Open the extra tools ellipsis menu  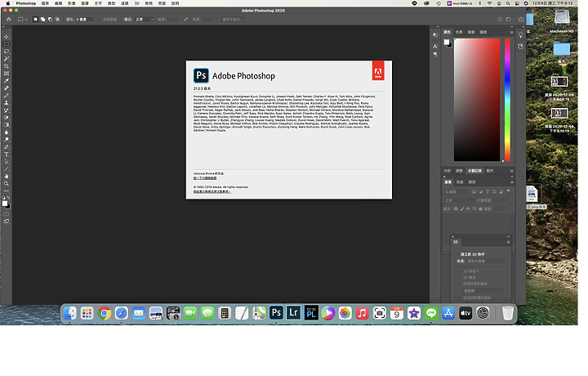[7, 190]
